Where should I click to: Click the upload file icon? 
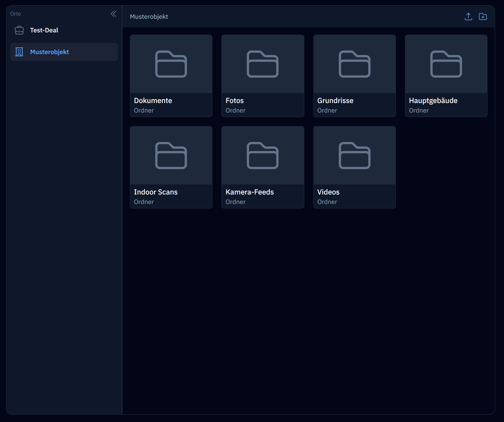pos(468,17)
